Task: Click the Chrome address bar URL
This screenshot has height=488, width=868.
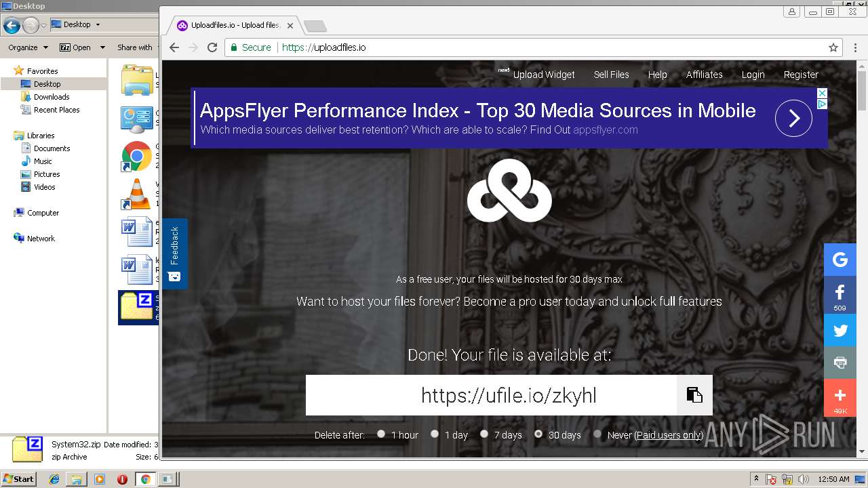Action: 323,47
